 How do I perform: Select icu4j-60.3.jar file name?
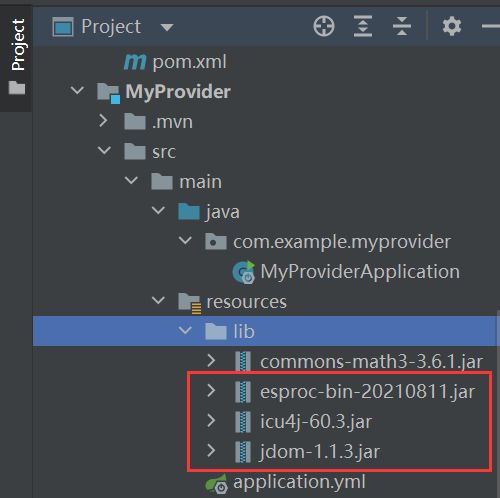[316, 422]
